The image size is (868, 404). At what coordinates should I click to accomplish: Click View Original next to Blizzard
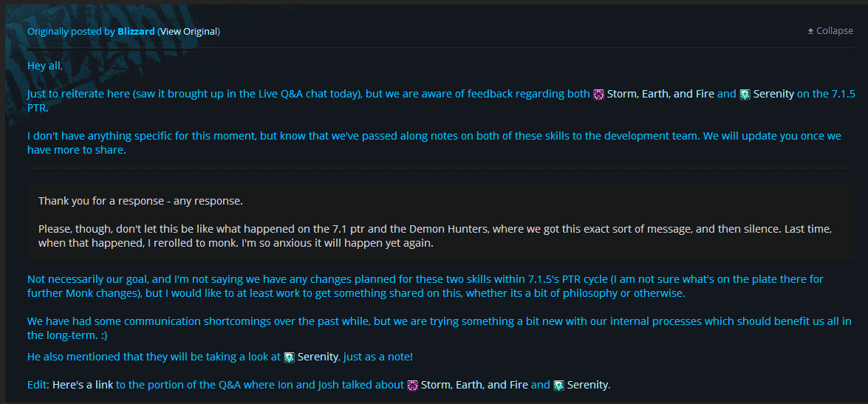(189, 32)
